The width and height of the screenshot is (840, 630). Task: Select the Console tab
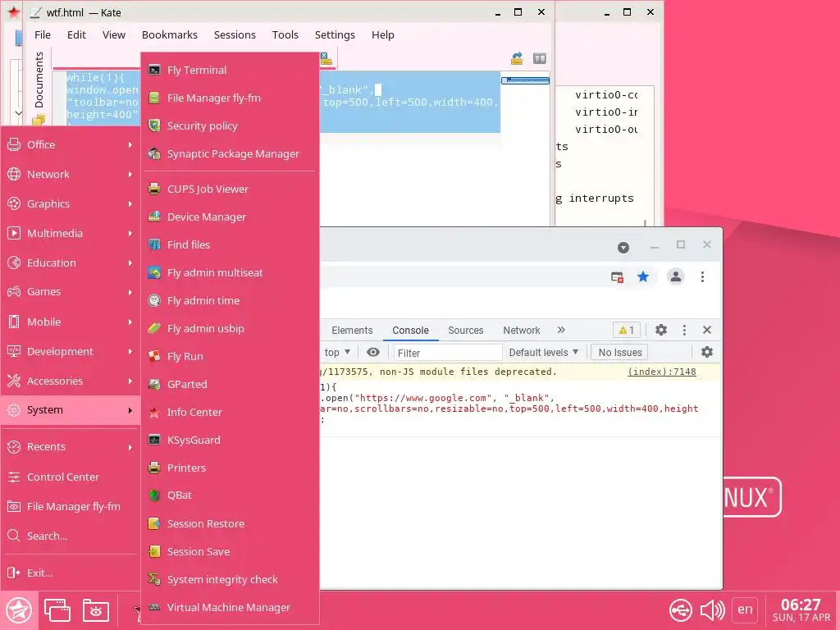click(410, 331)
